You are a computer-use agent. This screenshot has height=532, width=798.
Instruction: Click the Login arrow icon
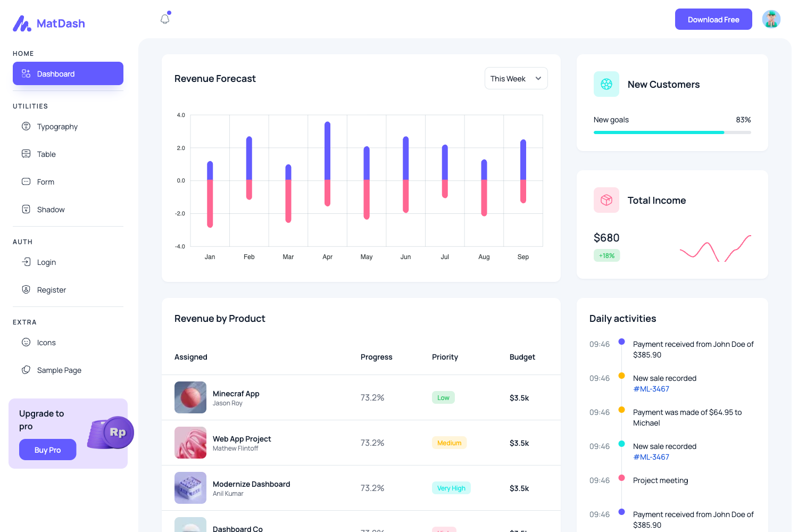[26, 262]
